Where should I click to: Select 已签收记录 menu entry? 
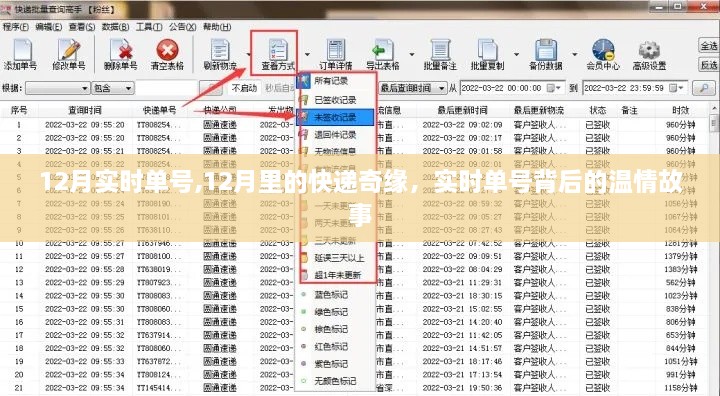tap(336, 100)
